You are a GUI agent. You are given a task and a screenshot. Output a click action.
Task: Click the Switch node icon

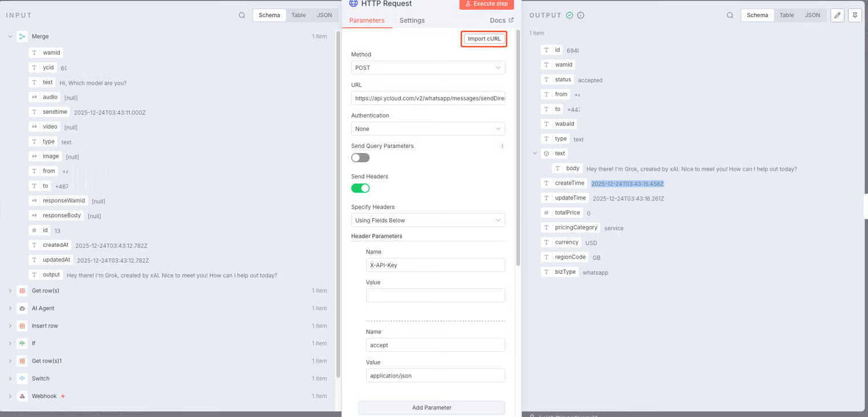[22, 379]
